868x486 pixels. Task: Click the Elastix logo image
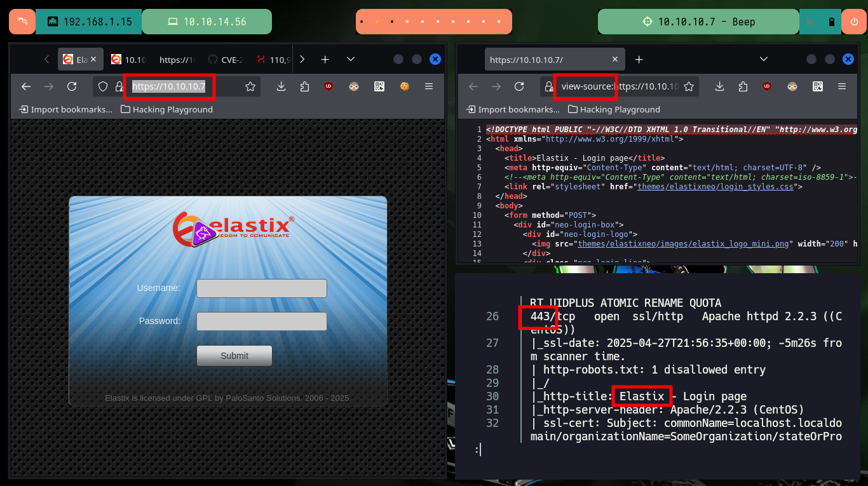[234, 229]
